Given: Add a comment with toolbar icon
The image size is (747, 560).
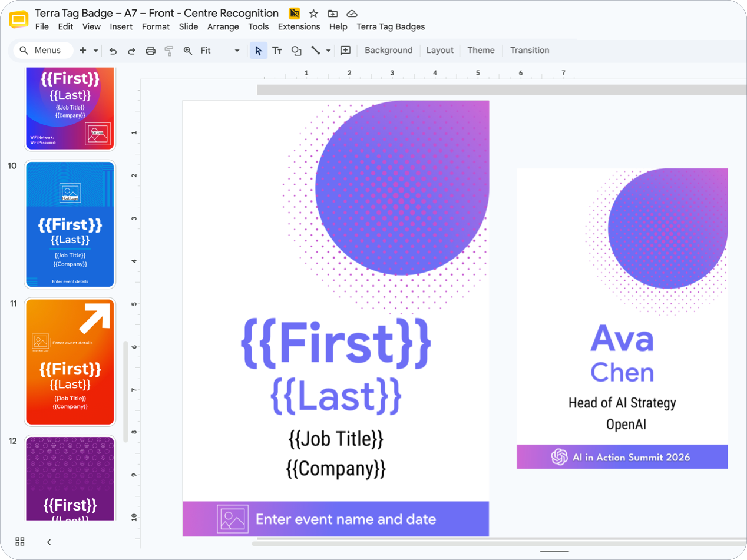Looking at the screenshot, I should tap(346, 51).
